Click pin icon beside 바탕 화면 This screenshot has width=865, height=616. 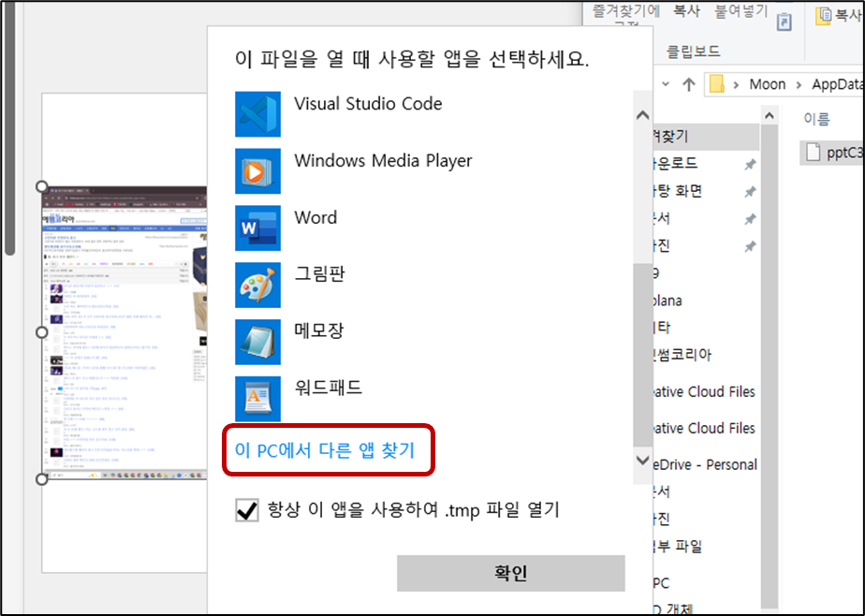(x=750, y=192)
